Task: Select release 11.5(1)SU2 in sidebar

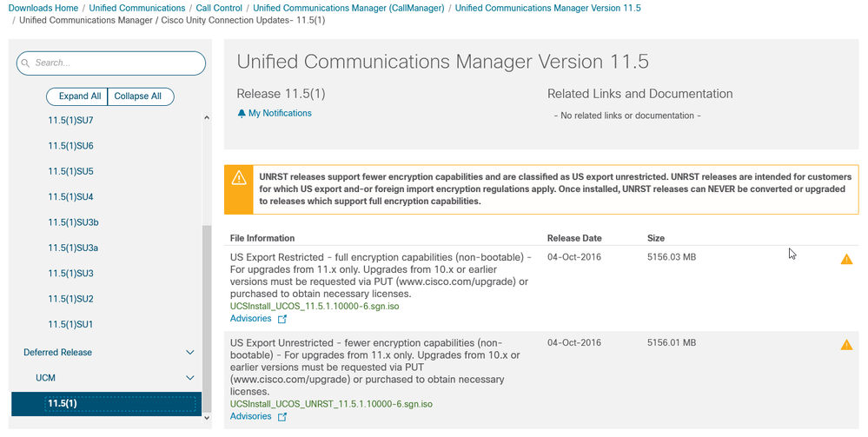Action: coord(71,299)
